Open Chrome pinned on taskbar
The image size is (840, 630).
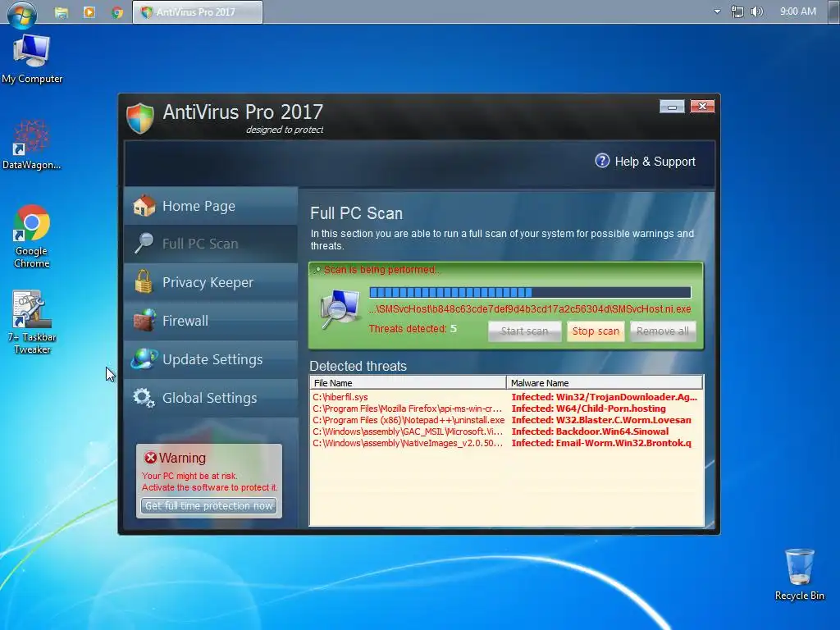pyautogui.click(x=116, y=12)
